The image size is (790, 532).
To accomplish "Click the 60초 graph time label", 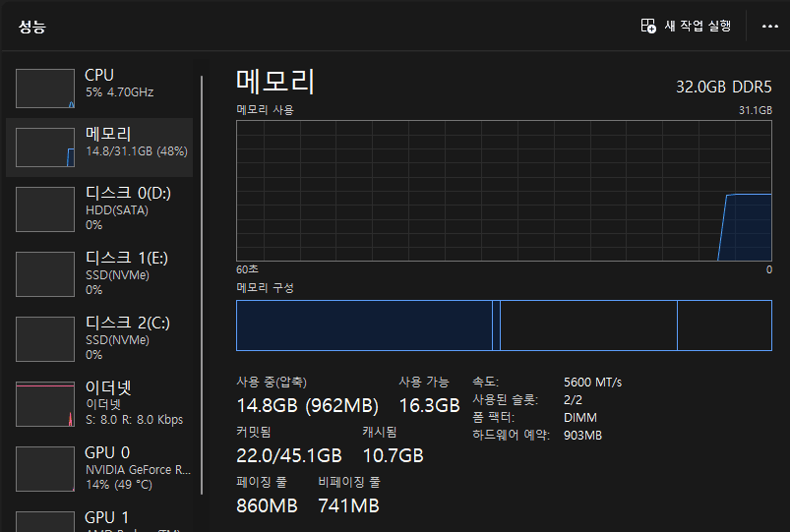I will 247,269.
